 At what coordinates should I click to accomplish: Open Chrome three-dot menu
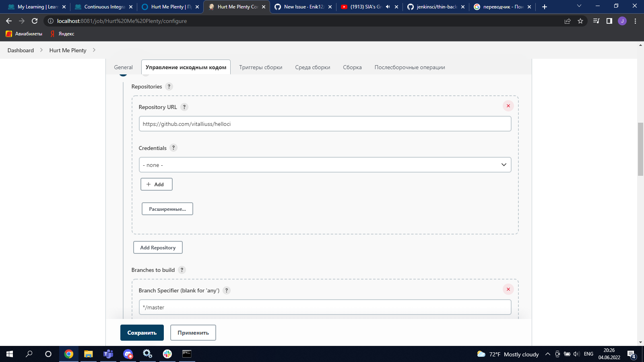point(635,21)
